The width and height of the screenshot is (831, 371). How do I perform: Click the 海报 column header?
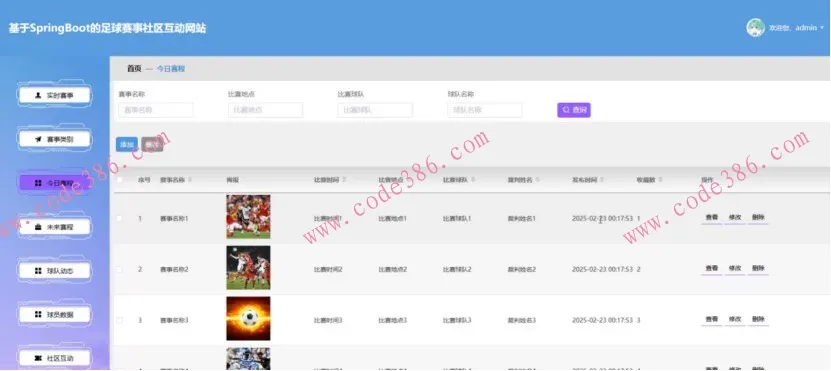(x=232, y=180)
